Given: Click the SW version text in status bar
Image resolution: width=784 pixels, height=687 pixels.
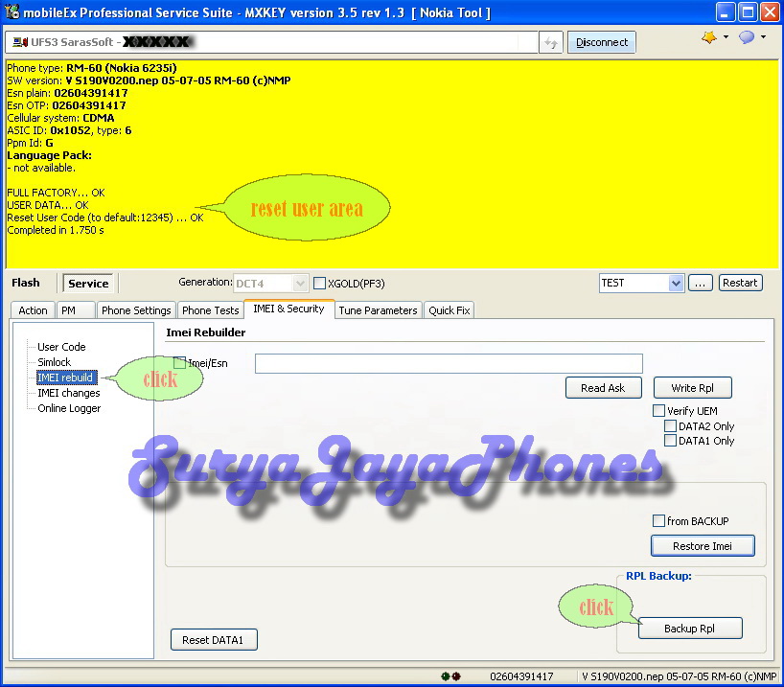Looking at the screenshot, I should pyautogui.click(x=679, y=676).
